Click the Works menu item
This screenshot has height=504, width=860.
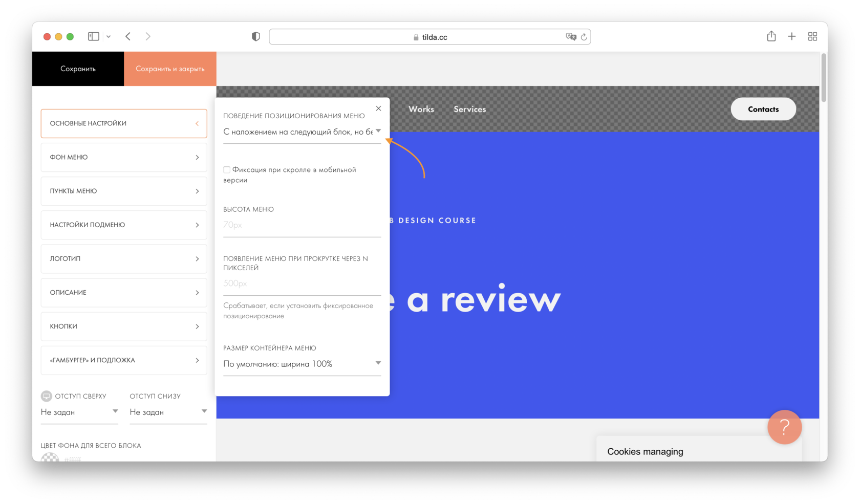421,109
